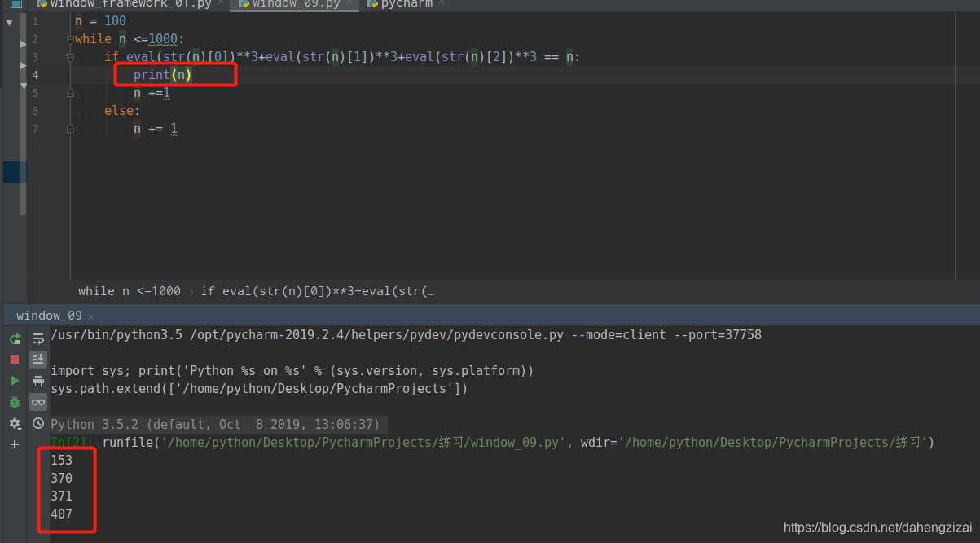Image resolution: width=980 pixels, height=543 pixels.
Task: Toggle soft-wrap in console output
Action: point(38,338)
